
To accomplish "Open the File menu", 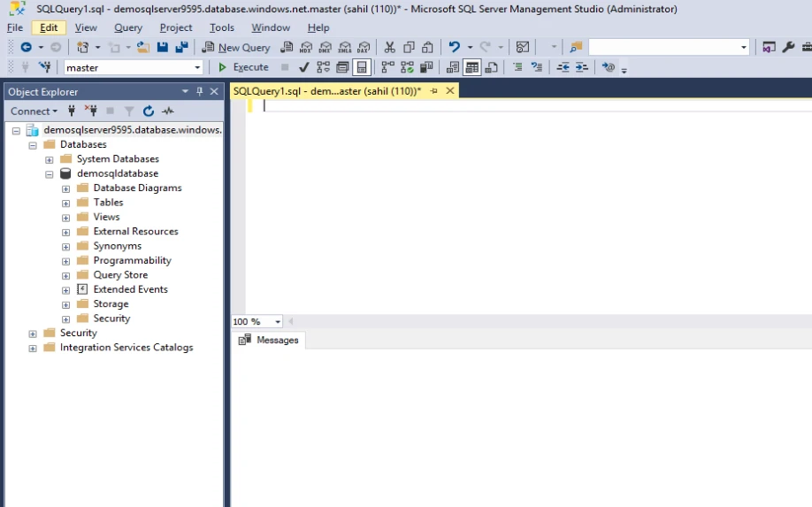I will (14, 27).
